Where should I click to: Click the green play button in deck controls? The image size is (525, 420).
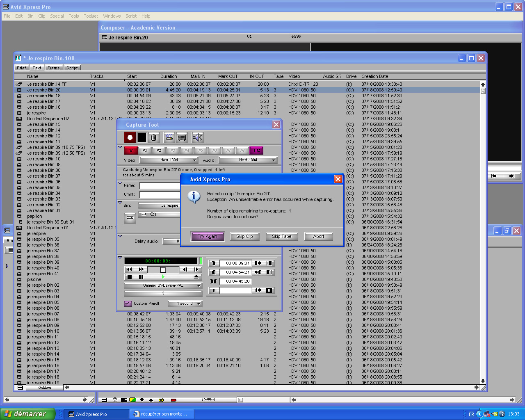click(x=163, y=277)
